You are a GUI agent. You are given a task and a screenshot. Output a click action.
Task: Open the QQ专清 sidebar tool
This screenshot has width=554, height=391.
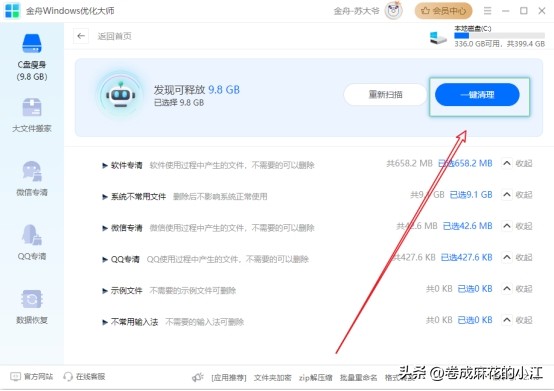click(x=32, y=242)
